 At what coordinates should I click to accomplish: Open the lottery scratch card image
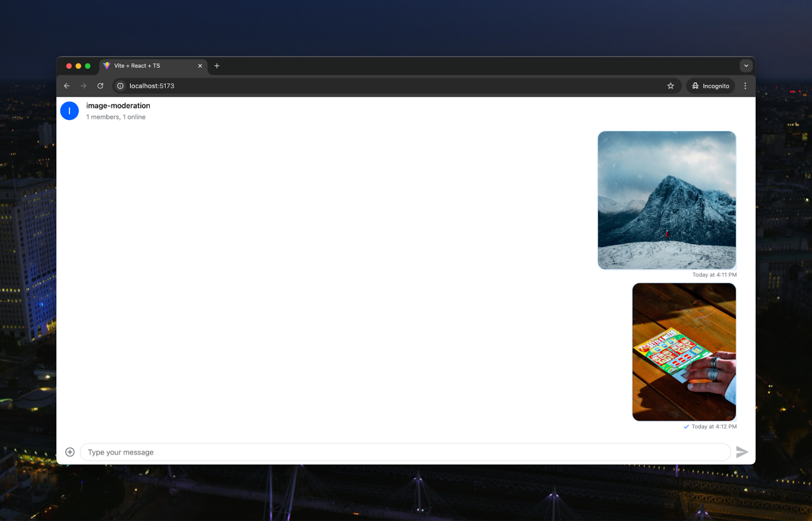[683, 352]
